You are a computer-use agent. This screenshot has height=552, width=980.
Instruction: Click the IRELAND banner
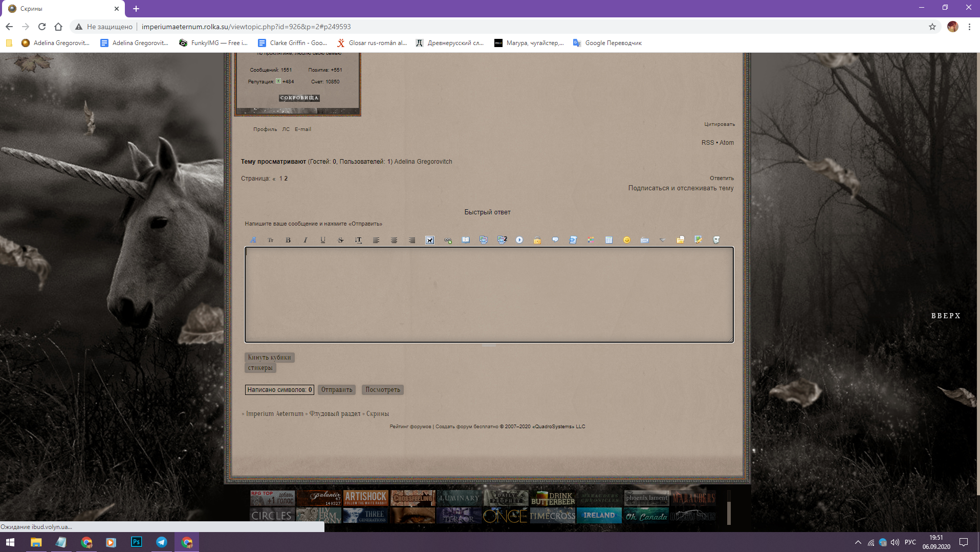point(599,515)
